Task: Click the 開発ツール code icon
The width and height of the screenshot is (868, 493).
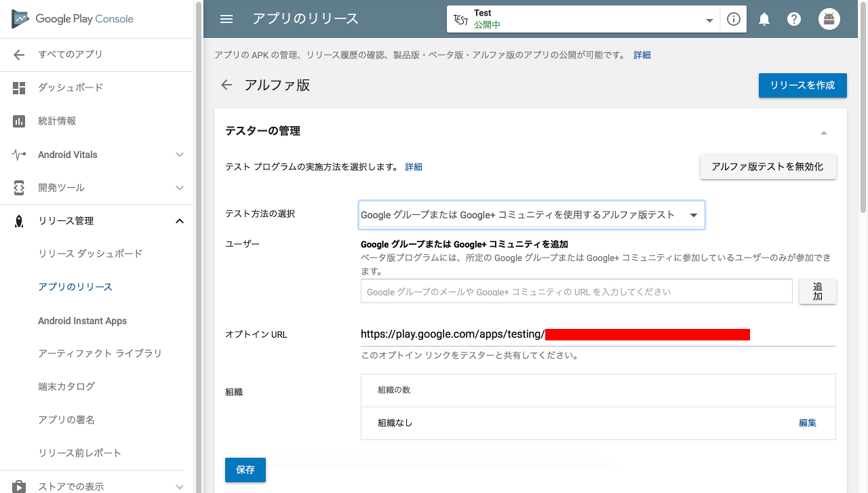Action: tap(19, 188)
